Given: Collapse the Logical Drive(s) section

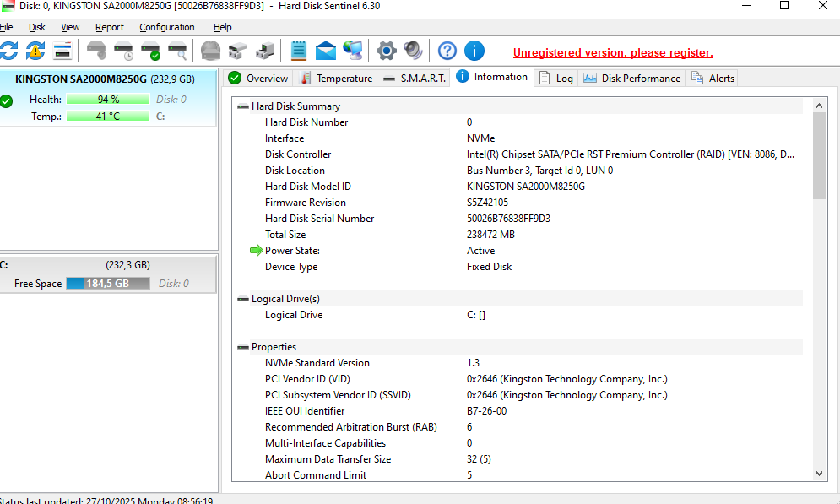Looking at the screenshot, I should [243, 299].
